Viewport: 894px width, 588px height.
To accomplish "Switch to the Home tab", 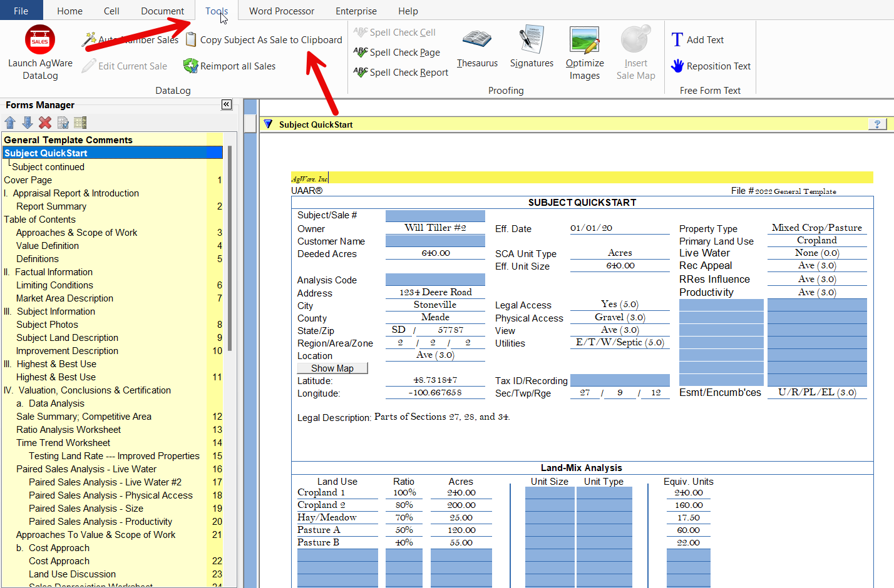I will pos(69,11).
